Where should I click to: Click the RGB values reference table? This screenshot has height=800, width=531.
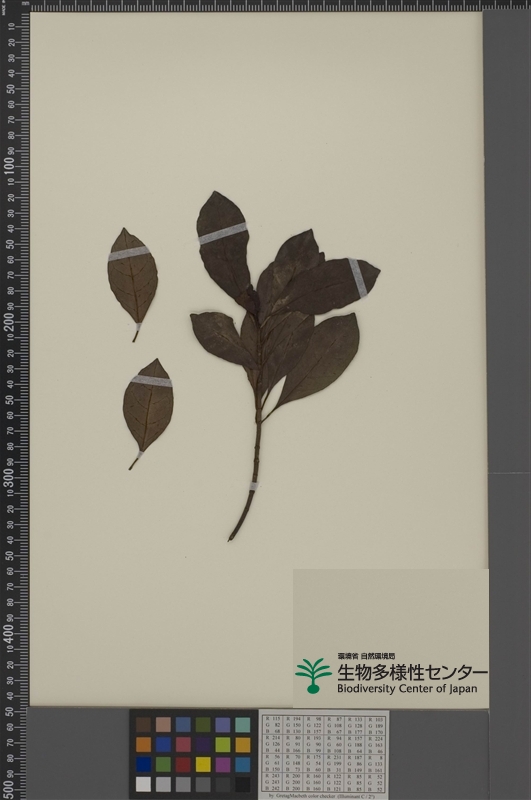point(323,753)
